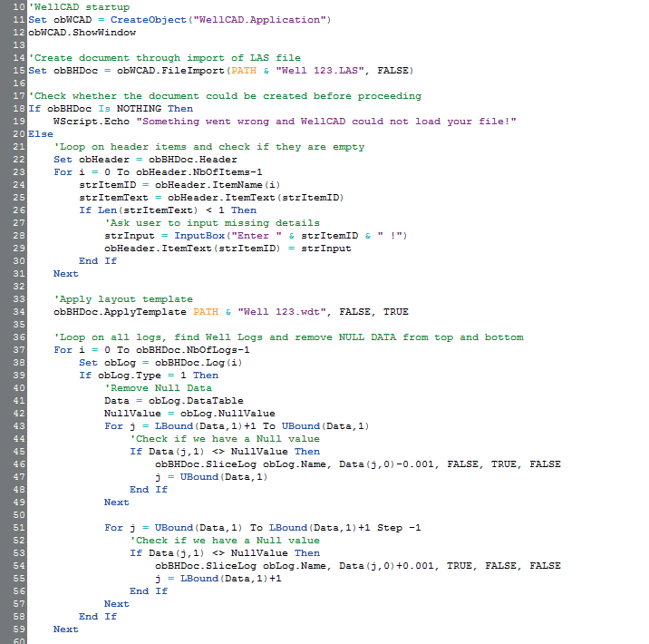The height and width of the screenshot is (644, 649).
Task: Click 'obLog.Type' on line 39
Action: click(x=130, y=376)
